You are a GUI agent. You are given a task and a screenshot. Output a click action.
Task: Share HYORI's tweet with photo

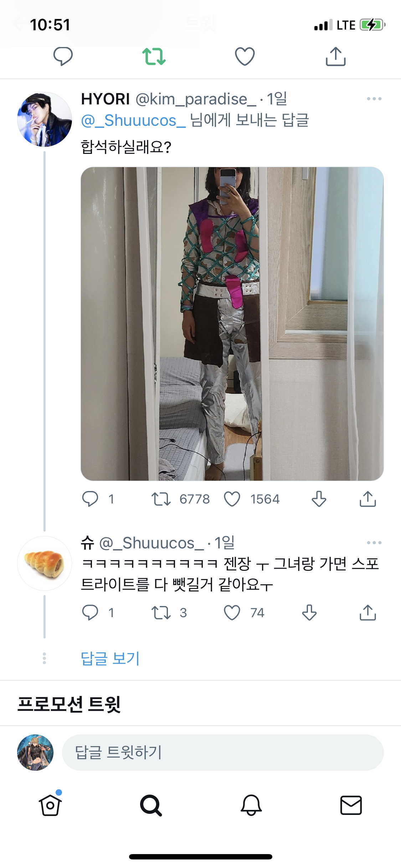(x=367, y=499)
